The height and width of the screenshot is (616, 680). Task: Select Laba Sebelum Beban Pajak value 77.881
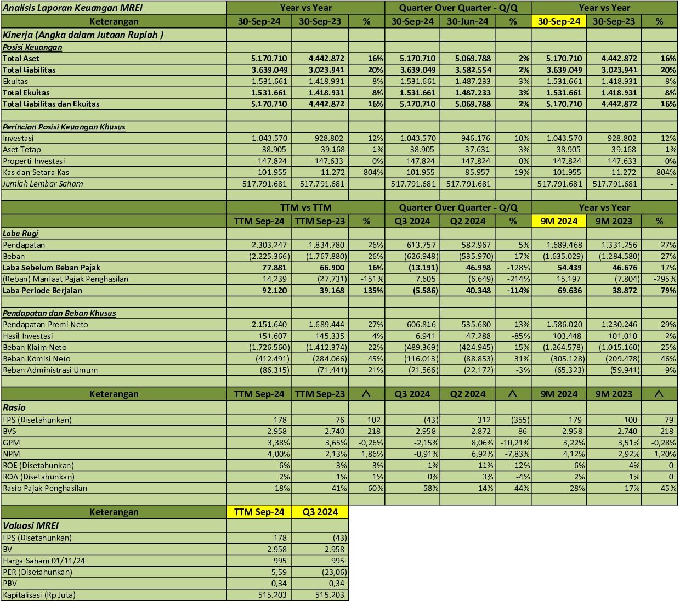pyautogui.click(x=274, y=268)
